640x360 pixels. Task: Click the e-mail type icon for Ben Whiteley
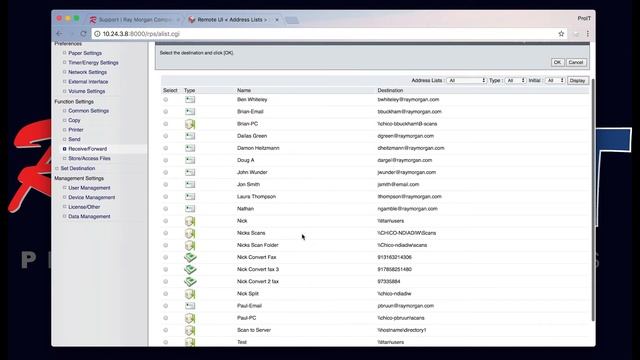click(x=190, y=100)
